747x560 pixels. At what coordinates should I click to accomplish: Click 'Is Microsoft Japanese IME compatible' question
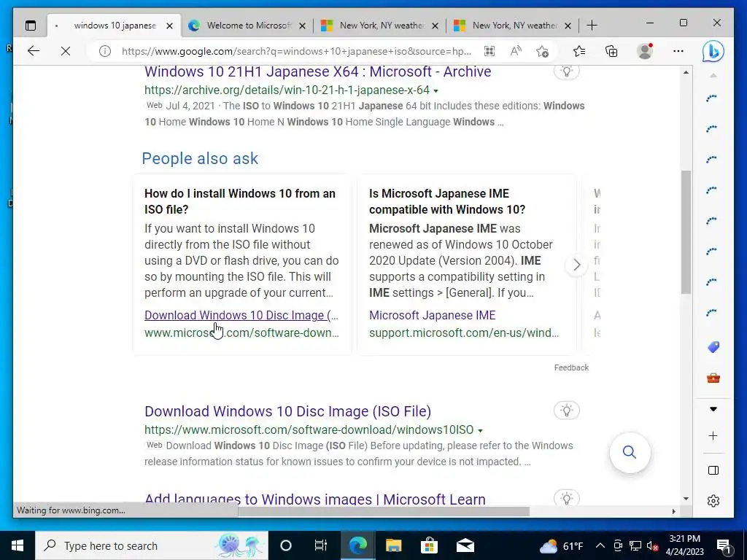pos(447,201)
